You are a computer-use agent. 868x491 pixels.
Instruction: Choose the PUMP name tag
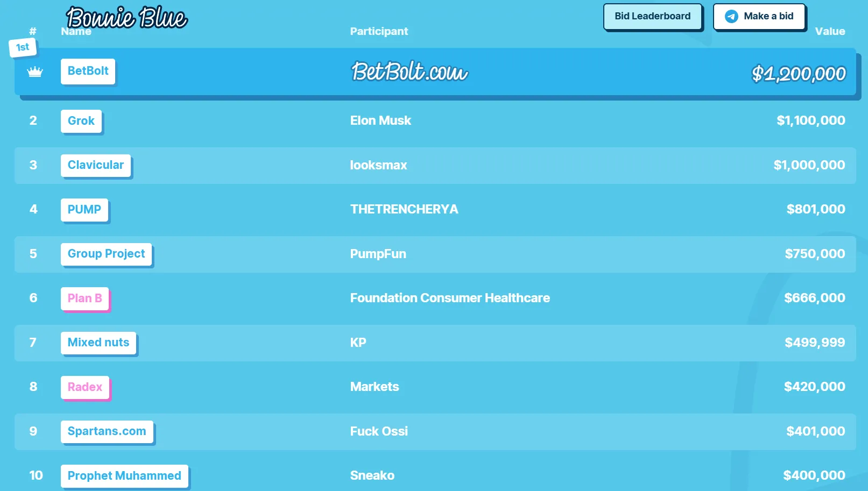pyautogui.click(x=84, y=210)
